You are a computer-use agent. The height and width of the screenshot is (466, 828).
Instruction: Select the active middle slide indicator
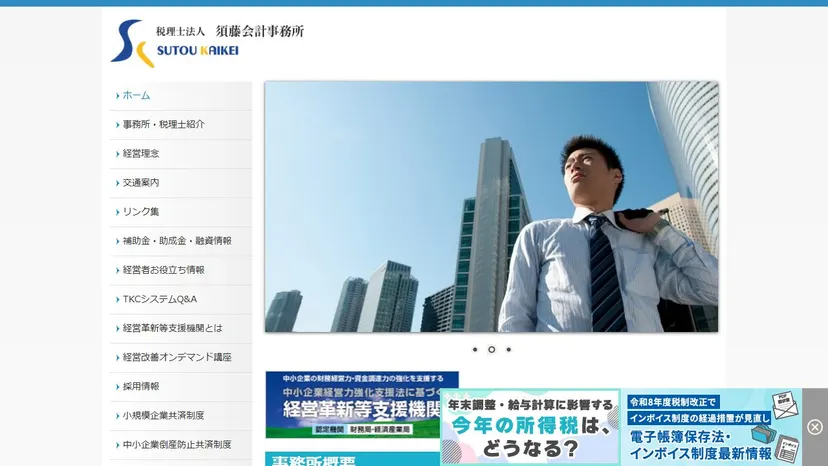492,349
